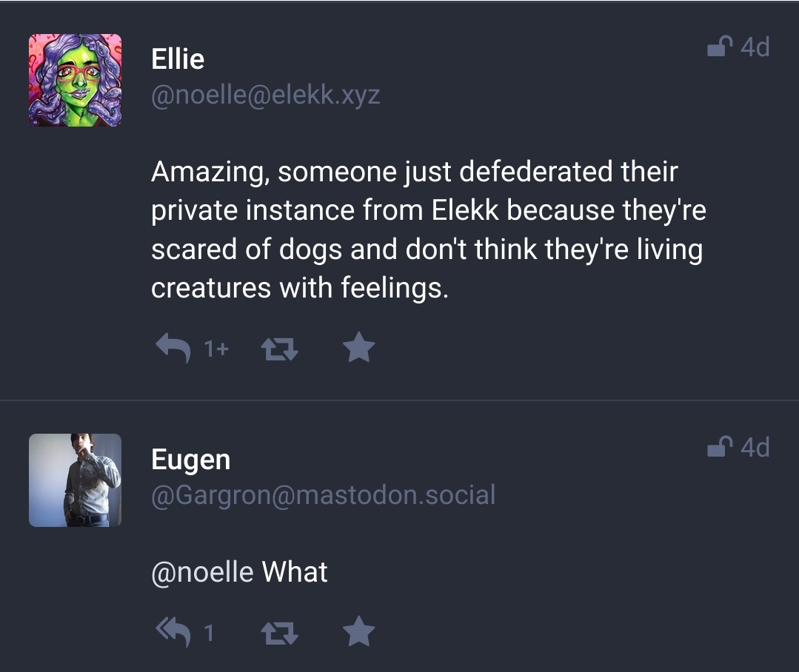The image size is (799, 672).
Task: Click the unlock icon on Eugen's post
Action: coord(720,447)
